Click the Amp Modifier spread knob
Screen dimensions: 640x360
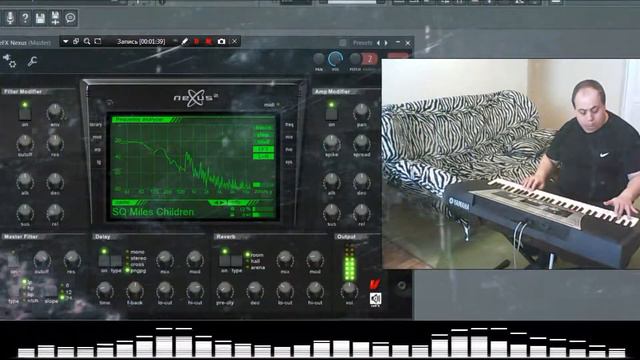coord(362,143)
